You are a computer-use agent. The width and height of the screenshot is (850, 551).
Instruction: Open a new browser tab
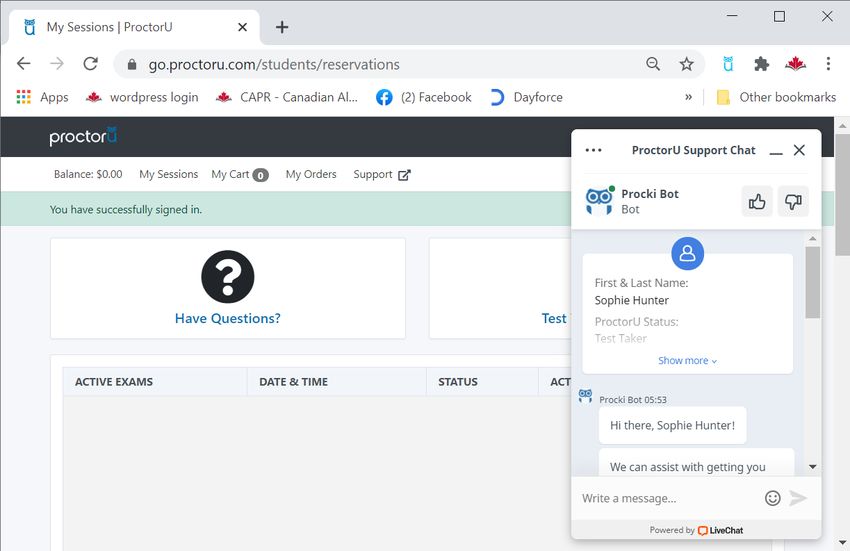click(282, 27)
